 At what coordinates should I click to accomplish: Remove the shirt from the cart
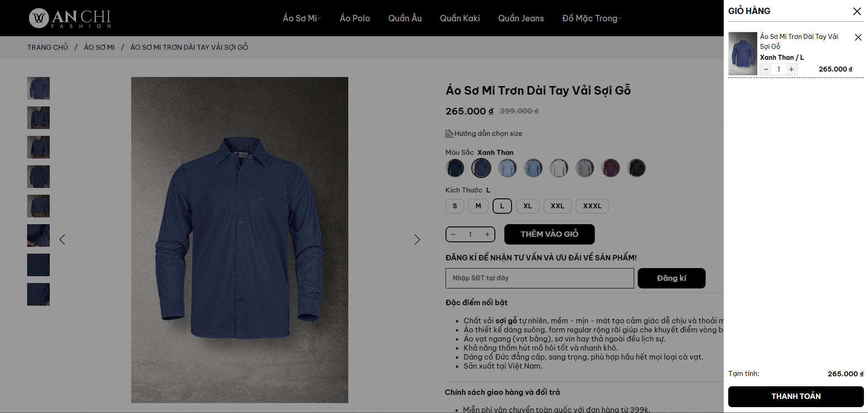[858, 37]
